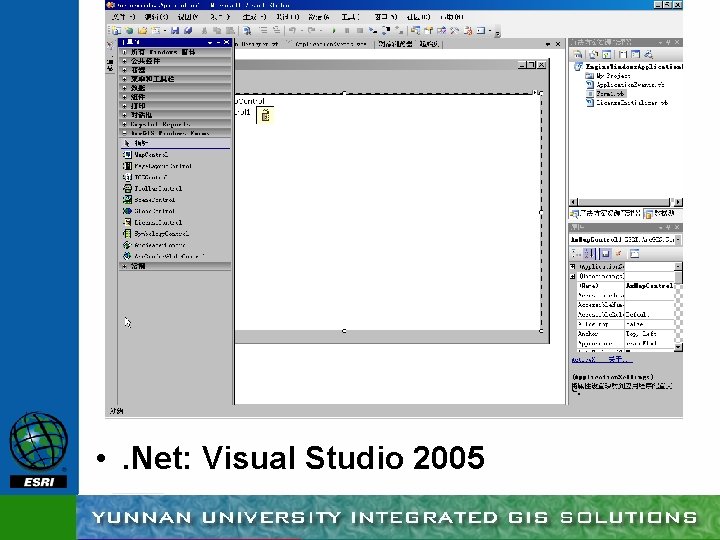Open the 窗口 (Window) menu
Screen dimensions: 720x540
[385, 17]
